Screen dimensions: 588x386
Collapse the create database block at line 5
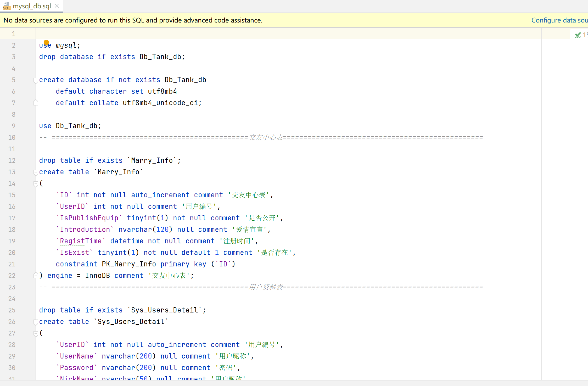coord(36,80)
